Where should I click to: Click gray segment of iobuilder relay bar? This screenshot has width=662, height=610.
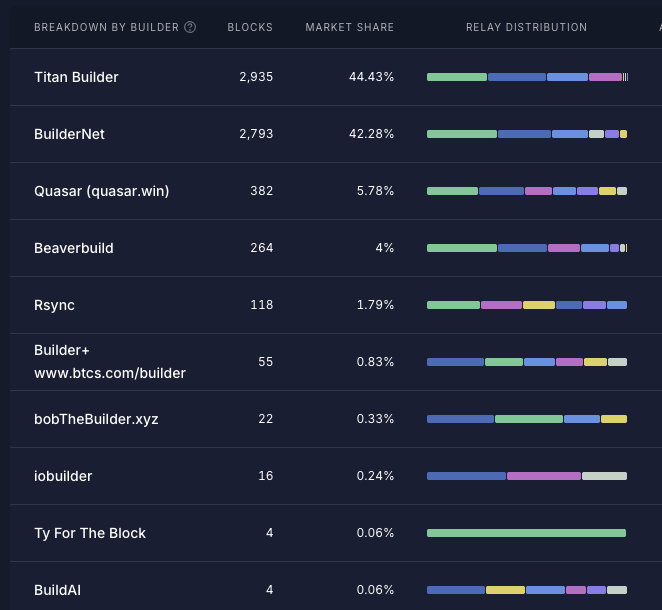[x=605, y=476]
